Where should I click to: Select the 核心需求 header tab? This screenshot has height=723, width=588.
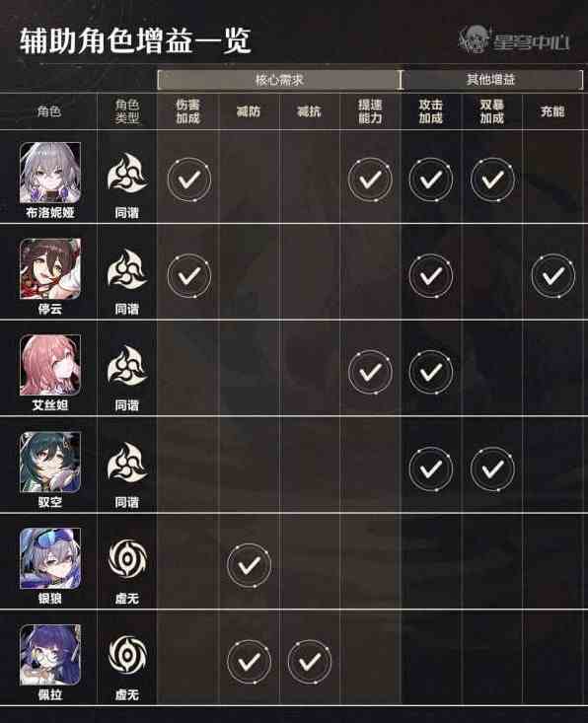(x=279, y=80)
